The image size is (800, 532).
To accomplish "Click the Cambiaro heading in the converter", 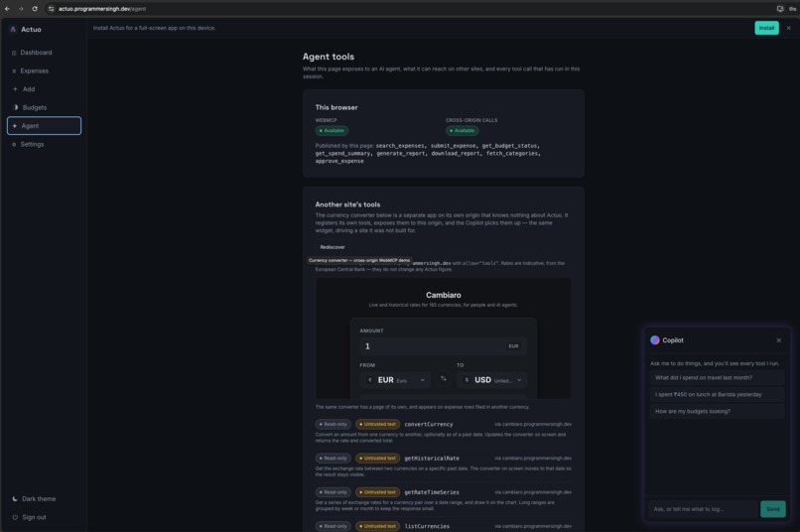I will 444,295.
